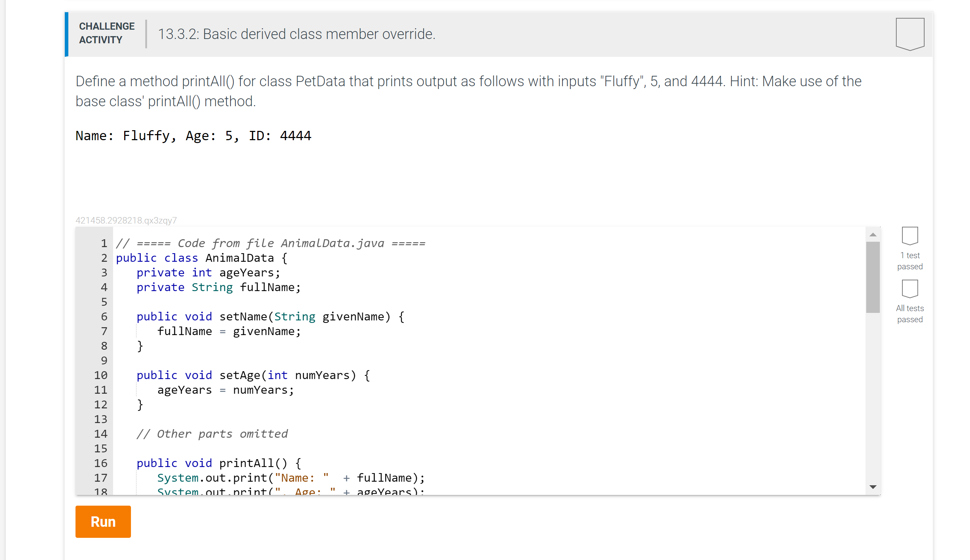
Task: Click the '1 test passed' badge icon
Action: 910,236
